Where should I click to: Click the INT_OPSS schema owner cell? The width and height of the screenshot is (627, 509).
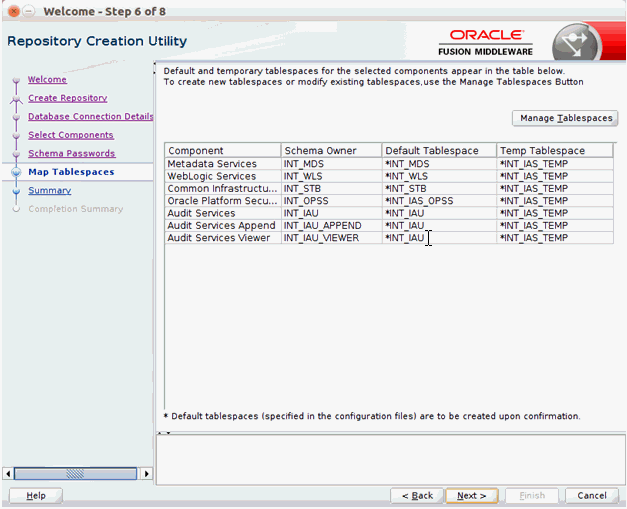331,201
